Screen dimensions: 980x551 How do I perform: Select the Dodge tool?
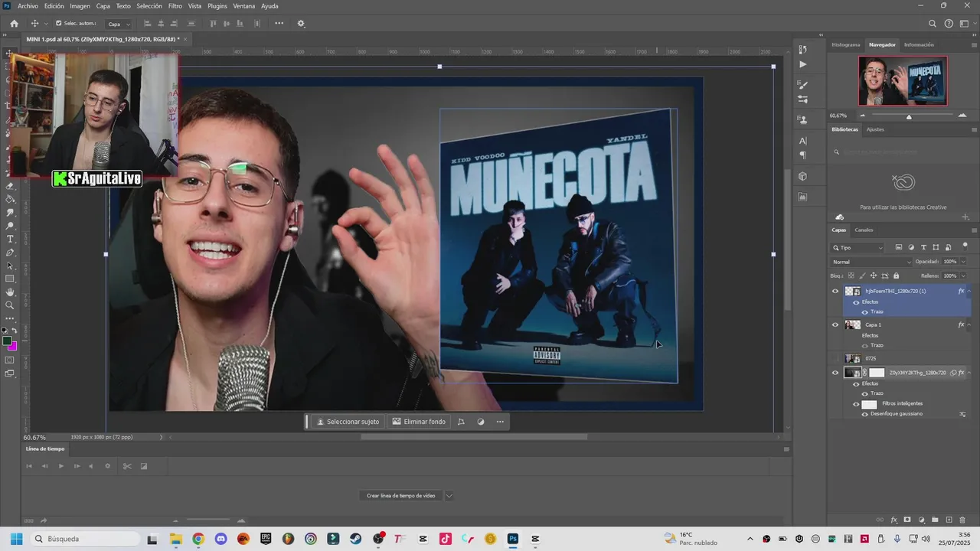[10, 226]
